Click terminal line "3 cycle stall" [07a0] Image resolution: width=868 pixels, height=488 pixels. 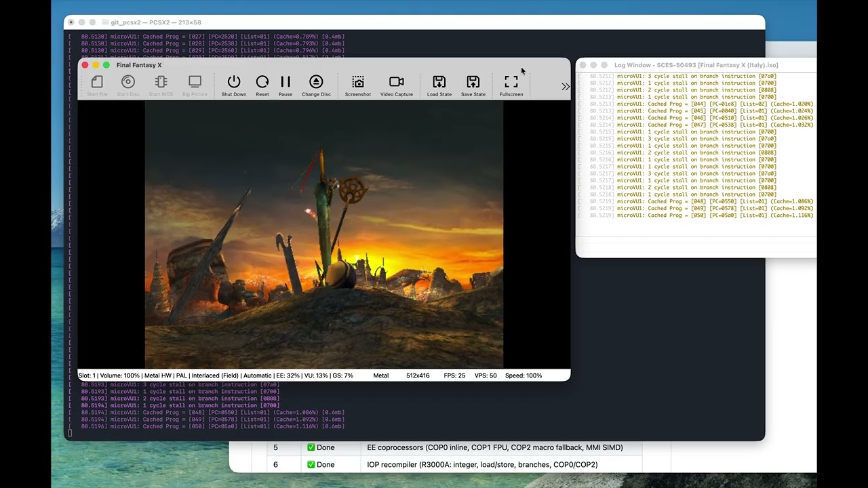click(x=174, y=384)
